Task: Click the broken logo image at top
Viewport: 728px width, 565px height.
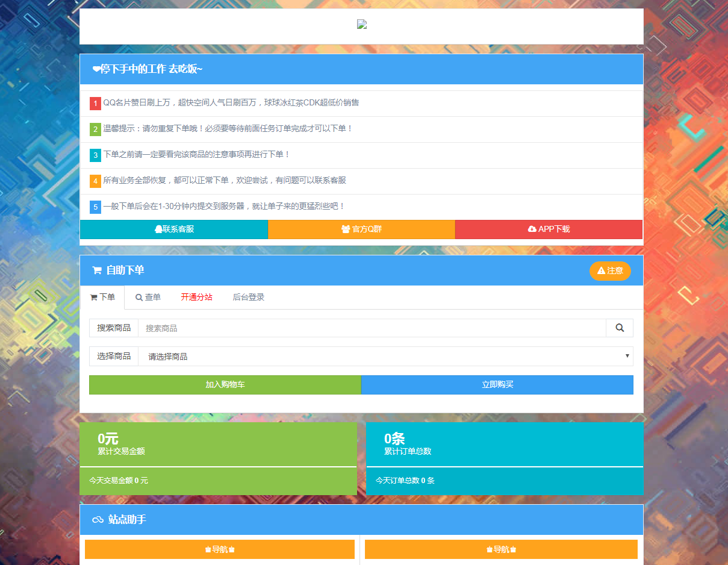Action: coord(362,25)
